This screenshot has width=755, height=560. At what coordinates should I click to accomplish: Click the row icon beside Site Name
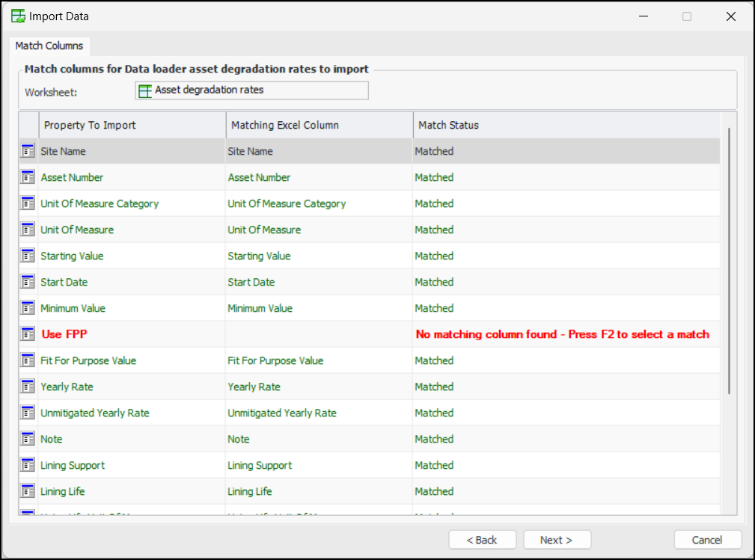point(28,151)
